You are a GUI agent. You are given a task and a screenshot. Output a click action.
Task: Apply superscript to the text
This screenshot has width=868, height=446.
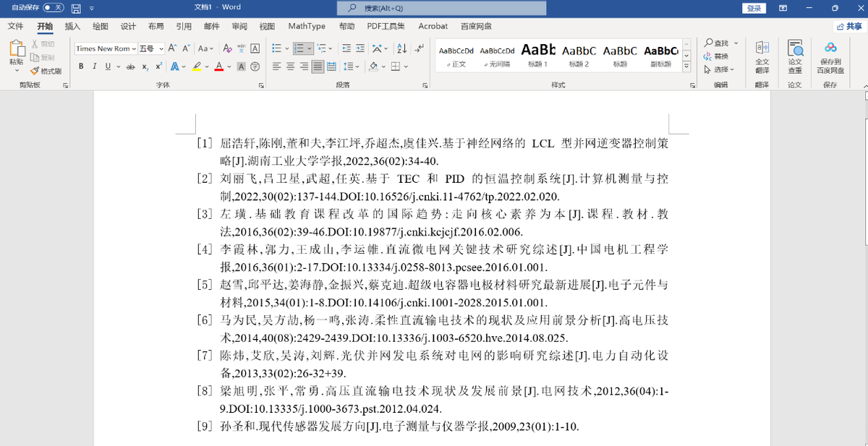point(159,67)
